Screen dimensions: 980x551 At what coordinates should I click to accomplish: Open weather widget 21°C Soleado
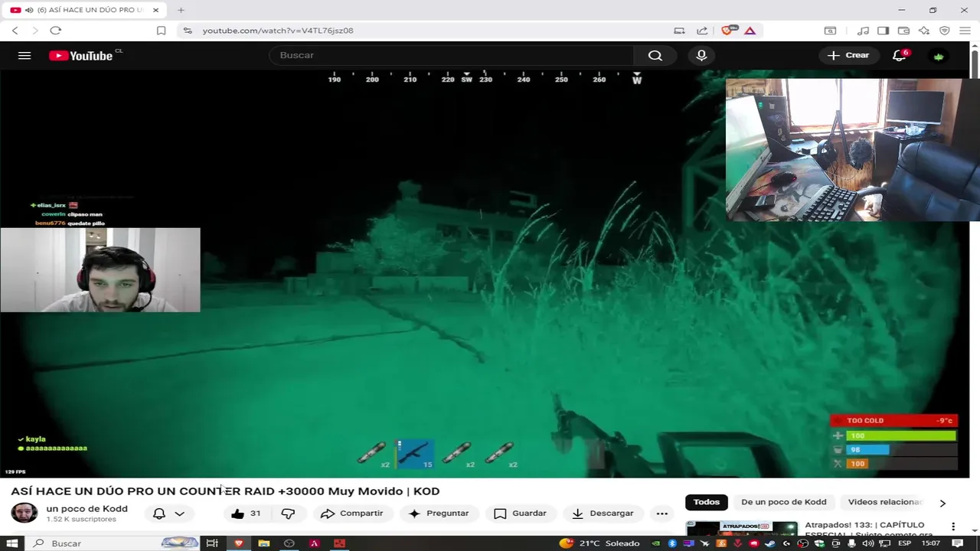(x=599, y=543)
